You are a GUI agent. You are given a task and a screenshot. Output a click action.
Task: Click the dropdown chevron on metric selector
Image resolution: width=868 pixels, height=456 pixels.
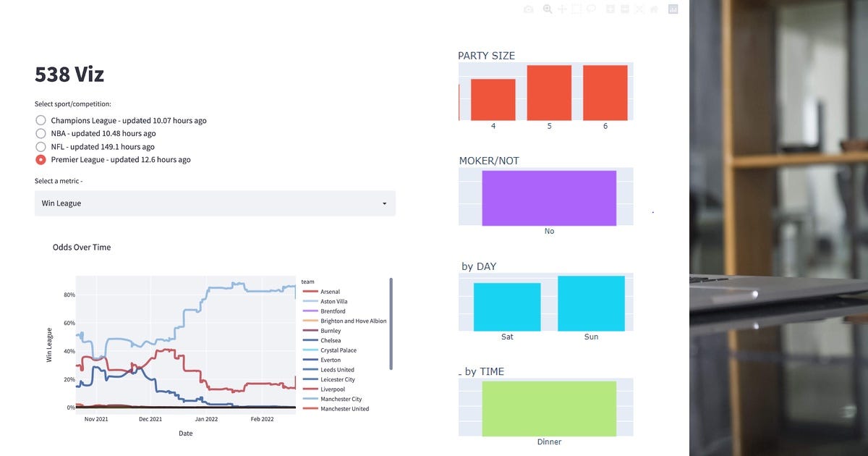click(x=384, y=203)
